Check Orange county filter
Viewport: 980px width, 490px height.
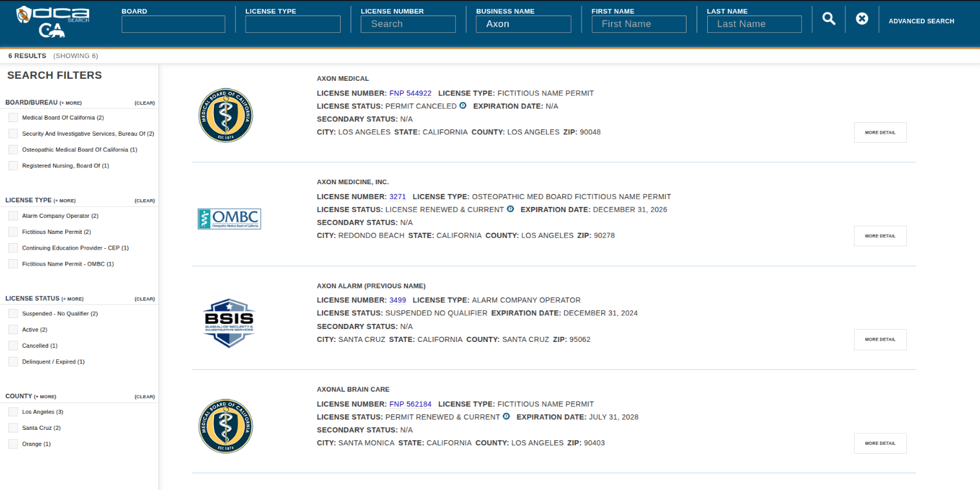click(x=13, y=444)
